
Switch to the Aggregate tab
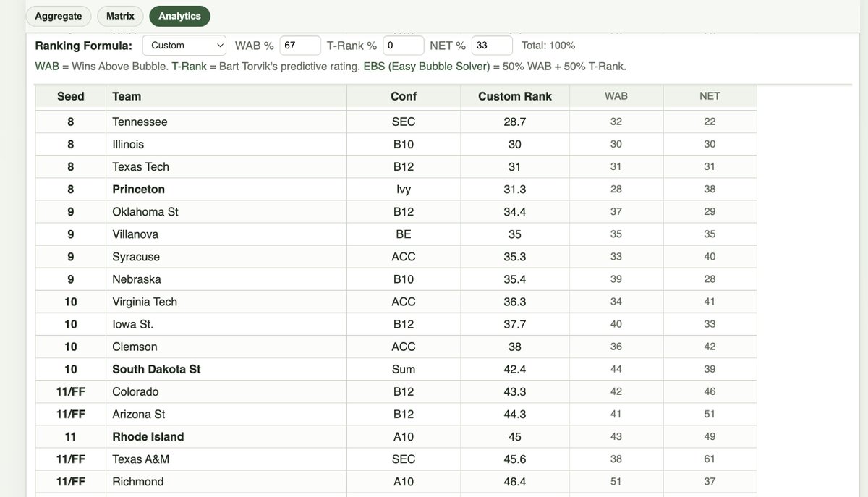(x=59, y=16)
